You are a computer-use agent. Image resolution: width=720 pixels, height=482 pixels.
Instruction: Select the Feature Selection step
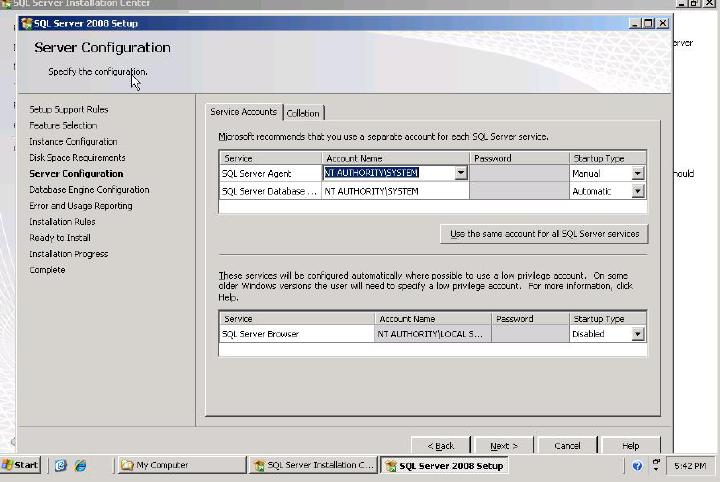click(63, 125)
